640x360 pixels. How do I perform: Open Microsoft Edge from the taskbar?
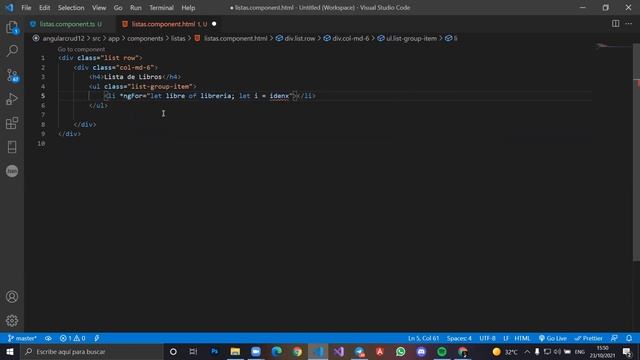tap(277, 351)
